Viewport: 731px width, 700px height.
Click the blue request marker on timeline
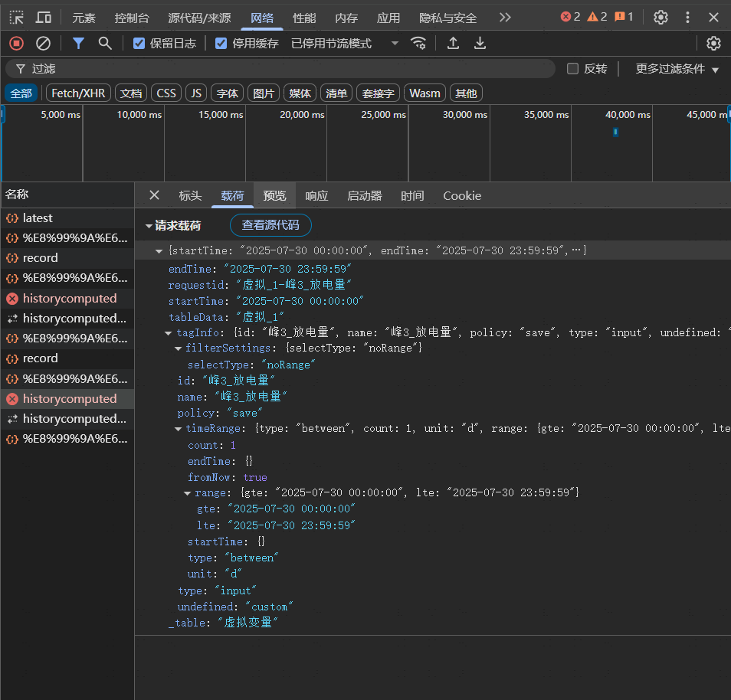tap(615, 132)
